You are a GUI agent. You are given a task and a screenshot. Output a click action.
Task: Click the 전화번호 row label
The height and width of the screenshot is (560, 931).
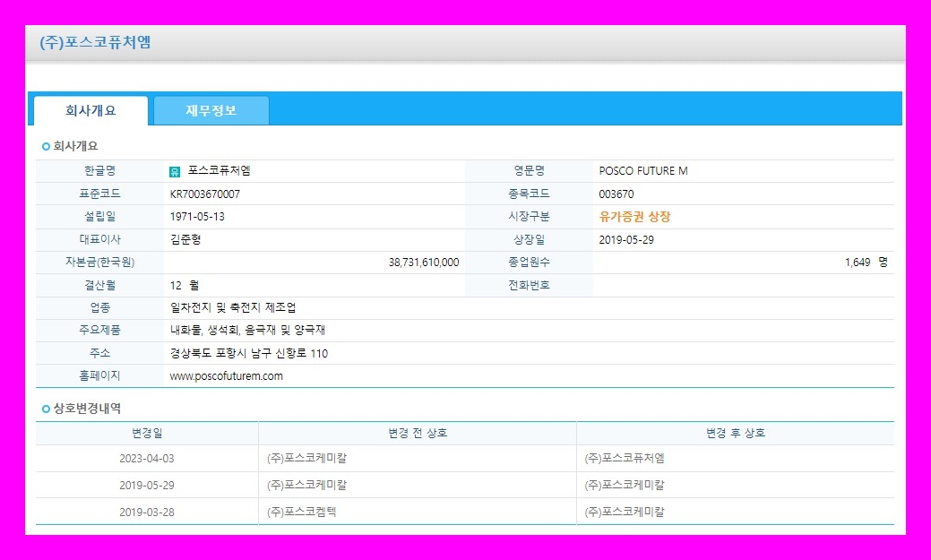[x=529, y=285]
